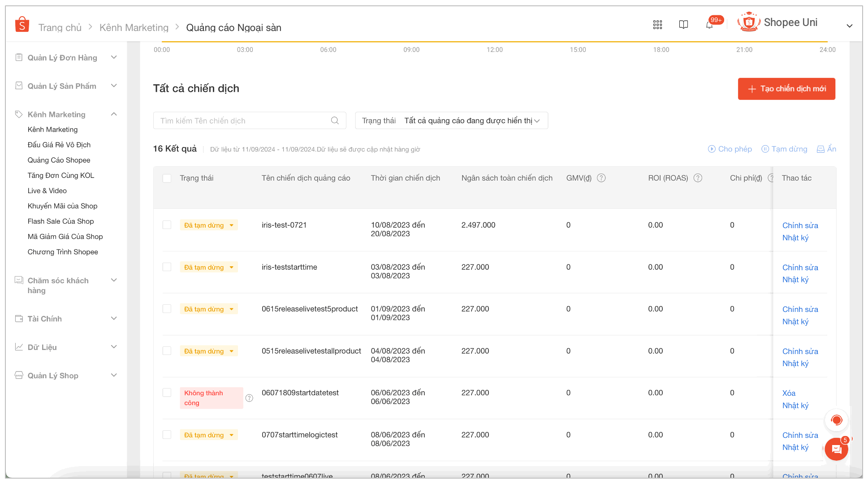Open Kênh Marketing submenu item
The image size is (868, 484).
click(x=52, y=130)
